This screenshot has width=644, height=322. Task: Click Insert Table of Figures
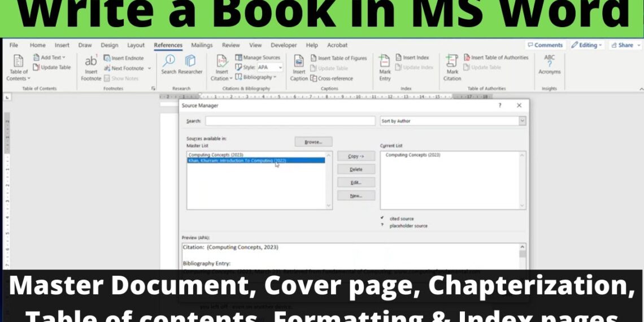pyautogui.click(x=339, y=58)
